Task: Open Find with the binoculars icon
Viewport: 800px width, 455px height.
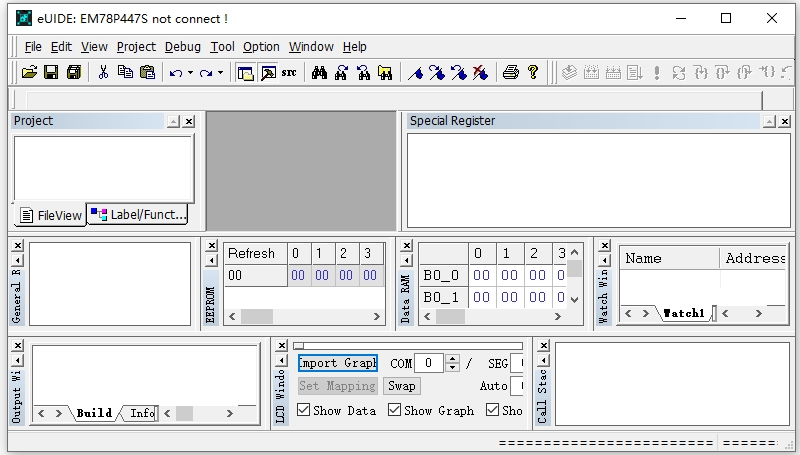Action: tap(319, 72)
